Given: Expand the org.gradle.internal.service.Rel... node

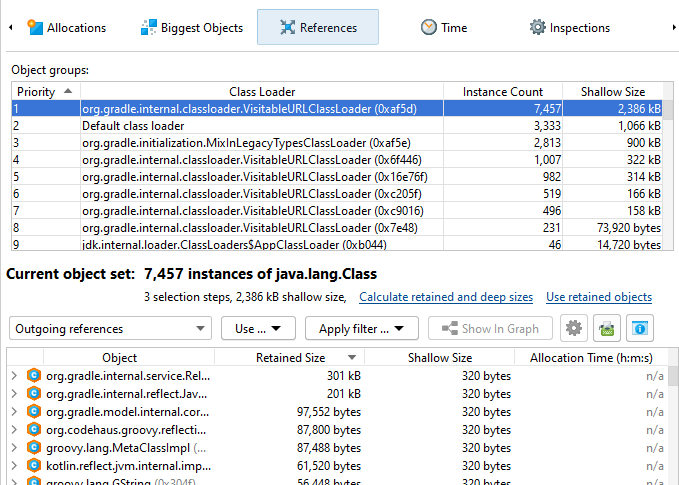Looking at the screenshot, I should click(x=14, y=375).
